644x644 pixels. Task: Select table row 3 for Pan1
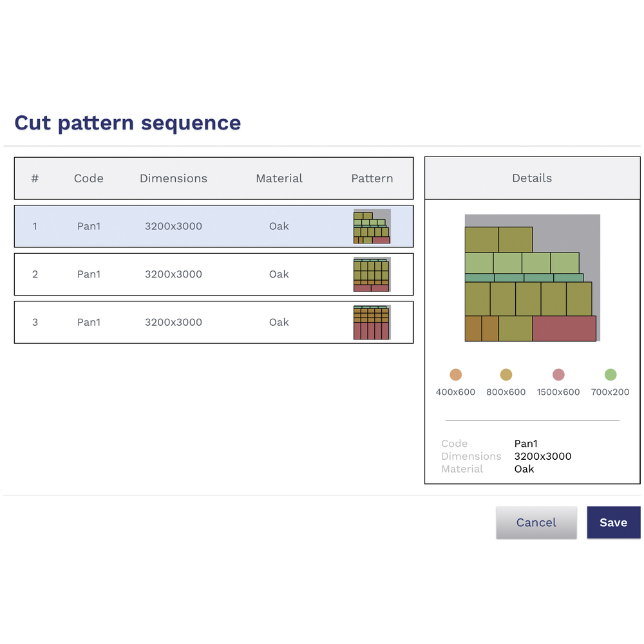click(193, 322)
